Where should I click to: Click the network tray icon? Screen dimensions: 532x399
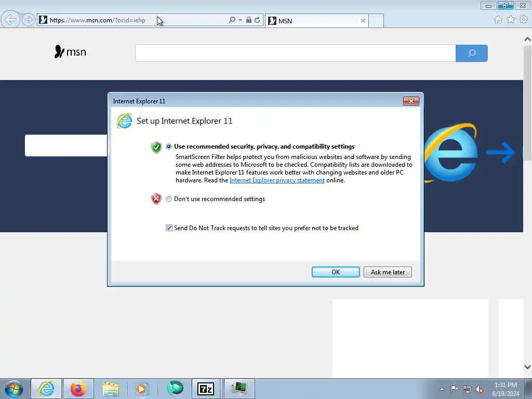tap(467, 389)
